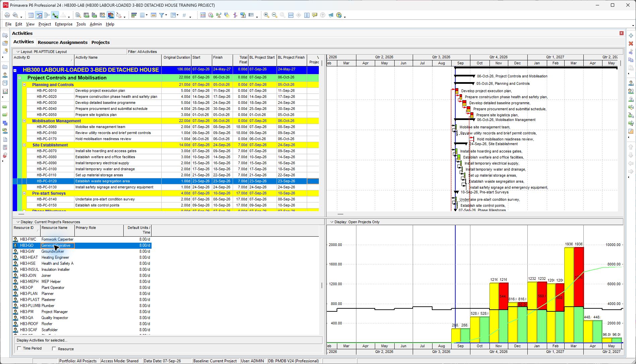636x364 pixels.
Task: Switch to the Gantt Chart view
Action: click(39, 15)
